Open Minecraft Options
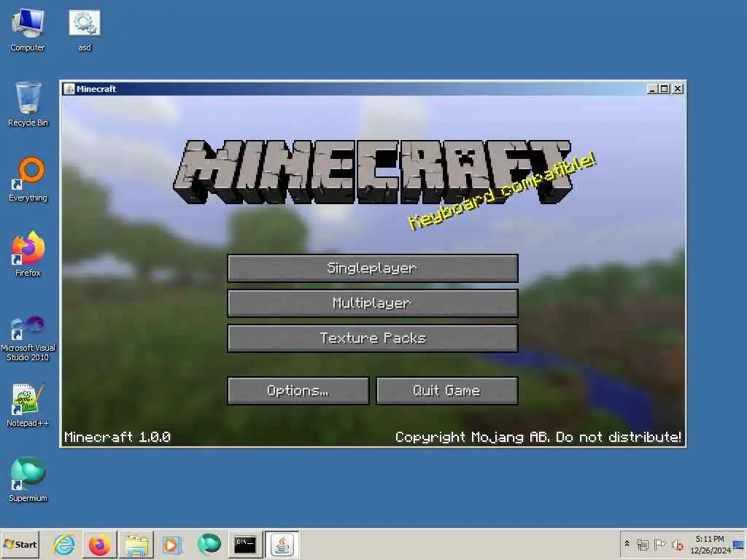This screenshot has width=747, height=560. [298, 391]
